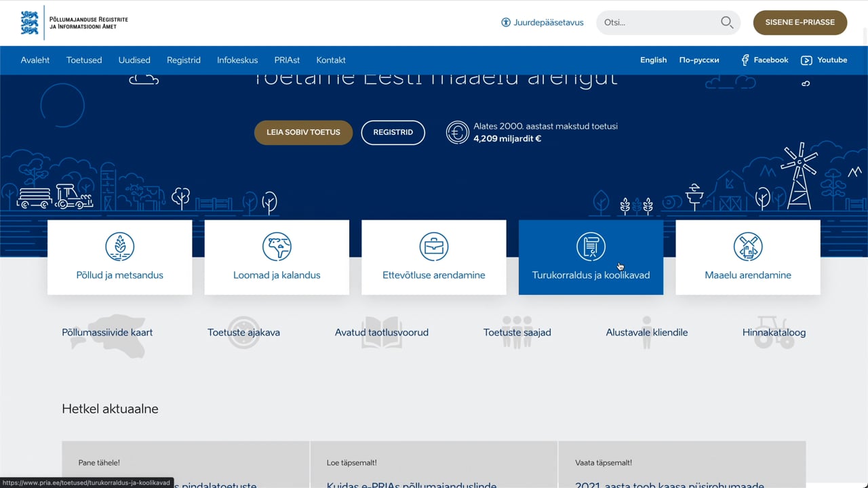
Task: Open the PRIAst menu
Action: pos(288,60)
